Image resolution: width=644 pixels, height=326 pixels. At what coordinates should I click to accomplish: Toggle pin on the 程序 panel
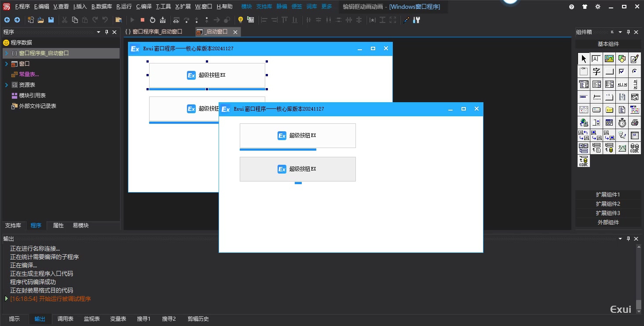(106, 32)
